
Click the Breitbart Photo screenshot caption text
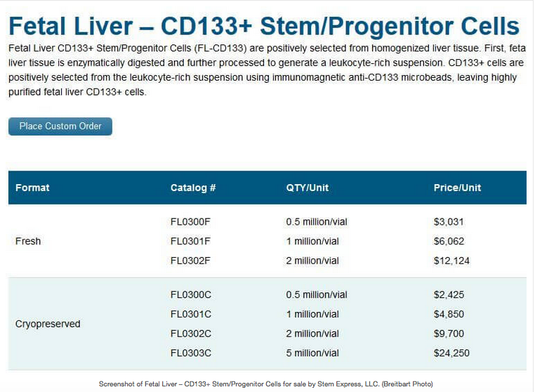[266, 384]
